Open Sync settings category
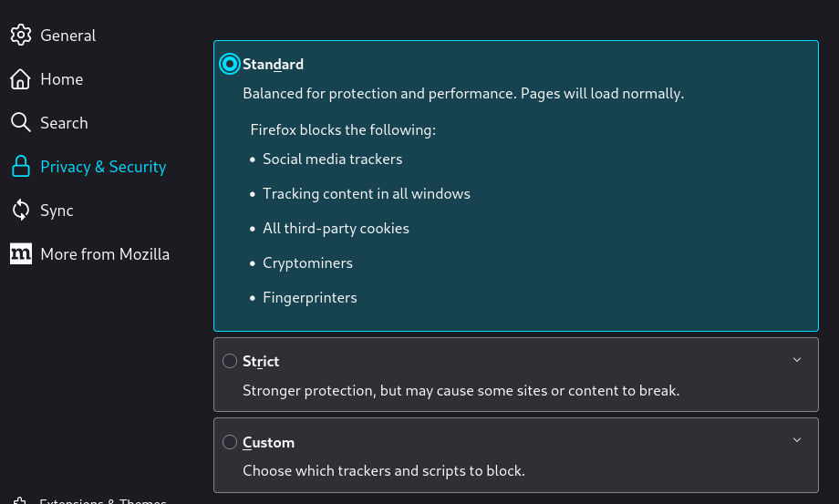 pos(57,211)
